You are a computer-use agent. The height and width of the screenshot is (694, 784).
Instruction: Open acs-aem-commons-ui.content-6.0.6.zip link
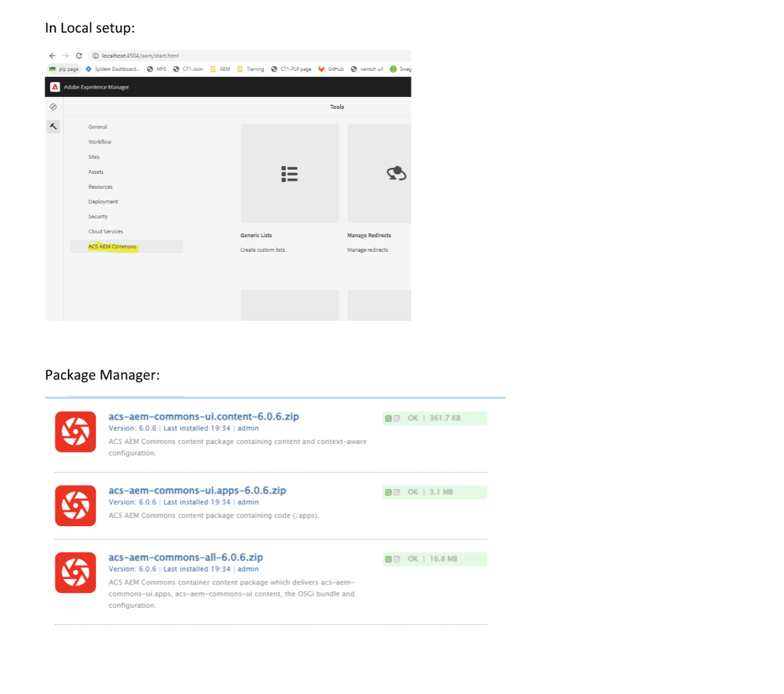pyautogui.click(x=203, y=416)
